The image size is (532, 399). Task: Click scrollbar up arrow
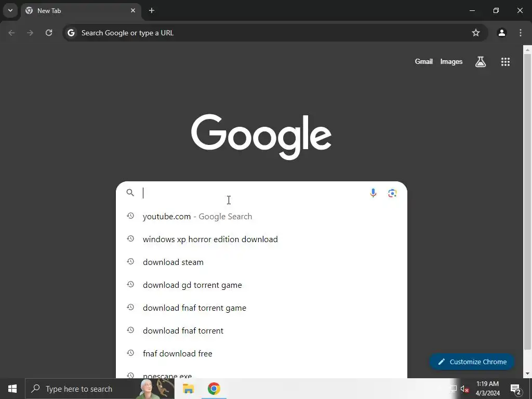[527, 49]
